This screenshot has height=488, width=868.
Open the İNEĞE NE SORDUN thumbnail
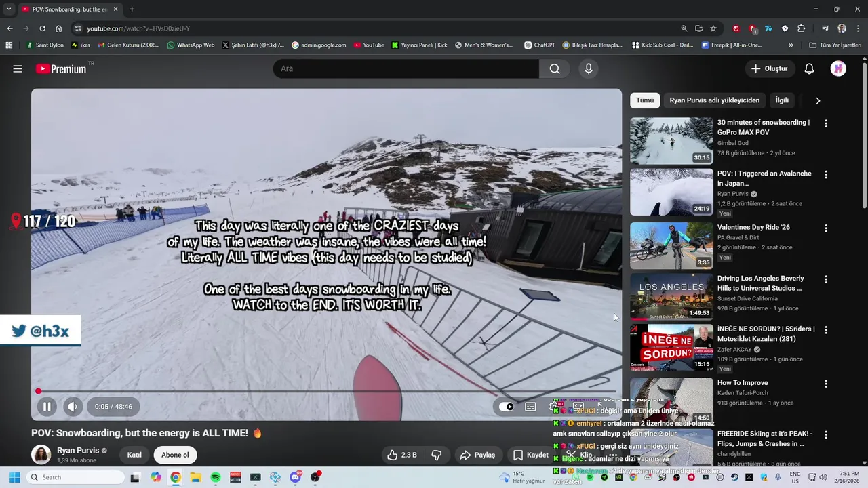[671, 348]
